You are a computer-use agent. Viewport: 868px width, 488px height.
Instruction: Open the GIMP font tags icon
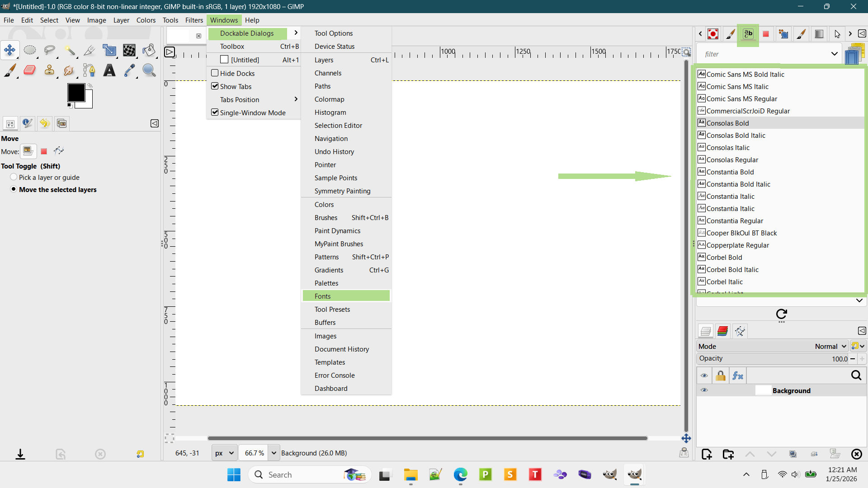[854, 54]
